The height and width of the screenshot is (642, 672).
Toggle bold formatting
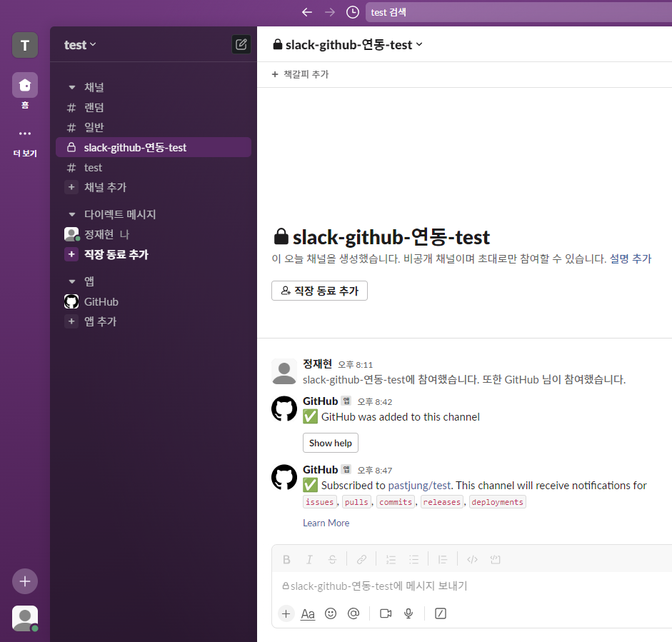point(286,560)
